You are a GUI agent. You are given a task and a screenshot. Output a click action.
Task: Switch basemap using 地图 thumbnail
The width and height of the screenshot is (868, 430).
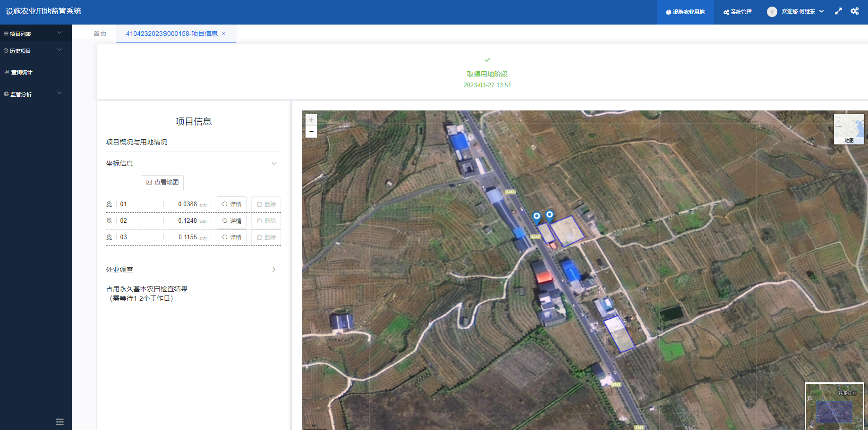pyautogui.click(x=849, y=129)
